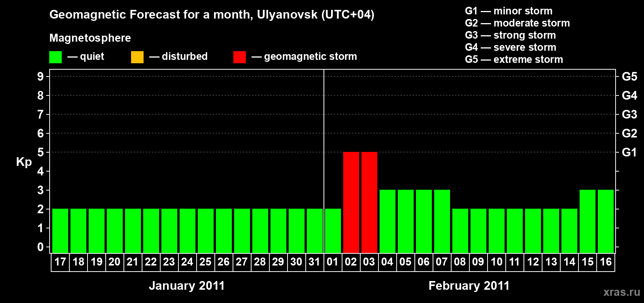The height and width of the screenshot is (303, 644).
Task: Click the green bar for February 15
Action: pos(588,221)
